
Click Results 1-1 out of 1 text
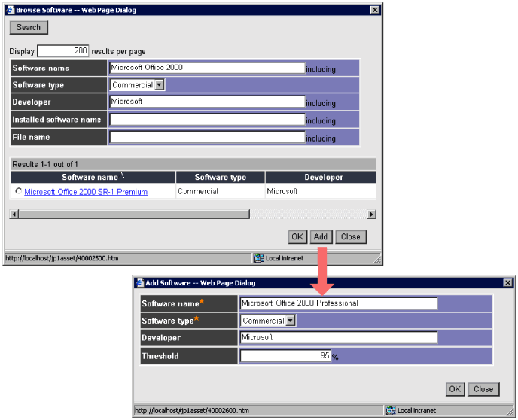[45, 164]
